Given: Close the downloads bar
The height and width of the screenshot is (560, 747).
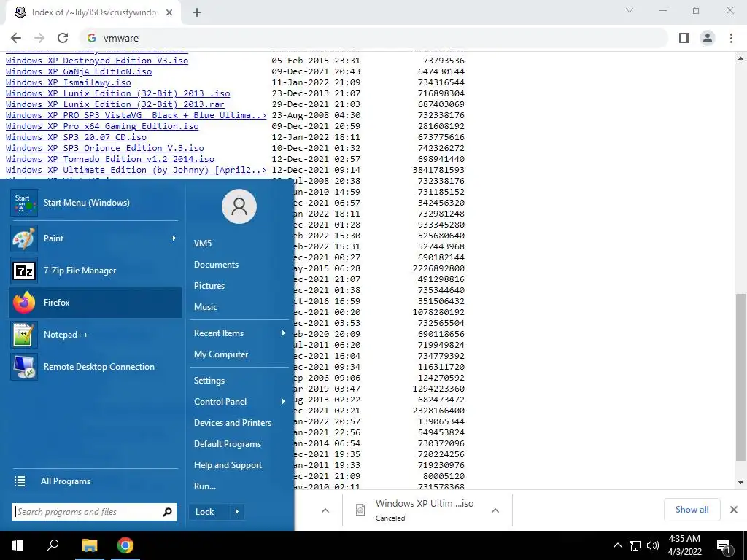Looking at the screenshot, I should point(734,510).
